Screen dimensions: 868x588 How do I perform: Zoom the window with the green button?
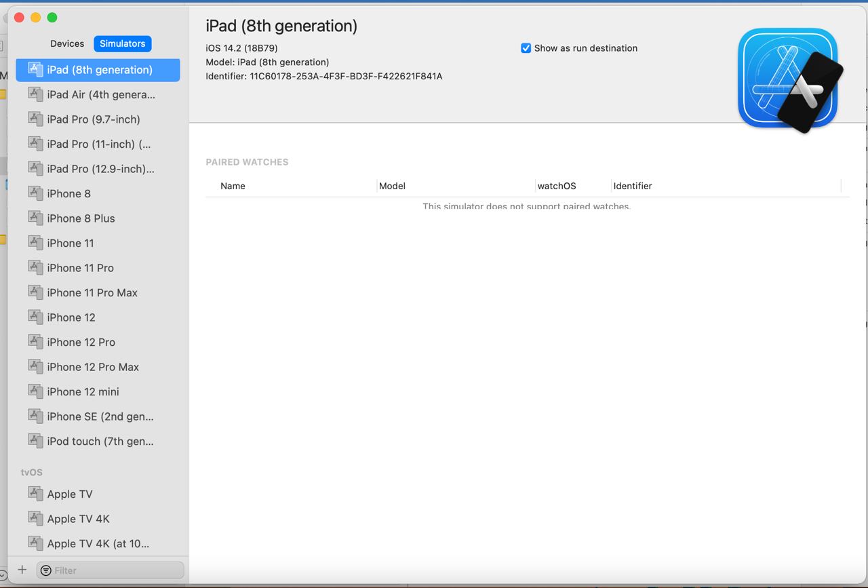[x=52, y=18]
